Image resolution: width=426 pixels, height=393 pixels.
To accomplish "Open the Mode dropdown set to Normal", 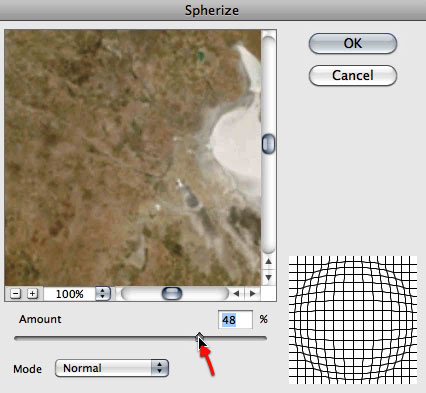I will coord(112,368).
